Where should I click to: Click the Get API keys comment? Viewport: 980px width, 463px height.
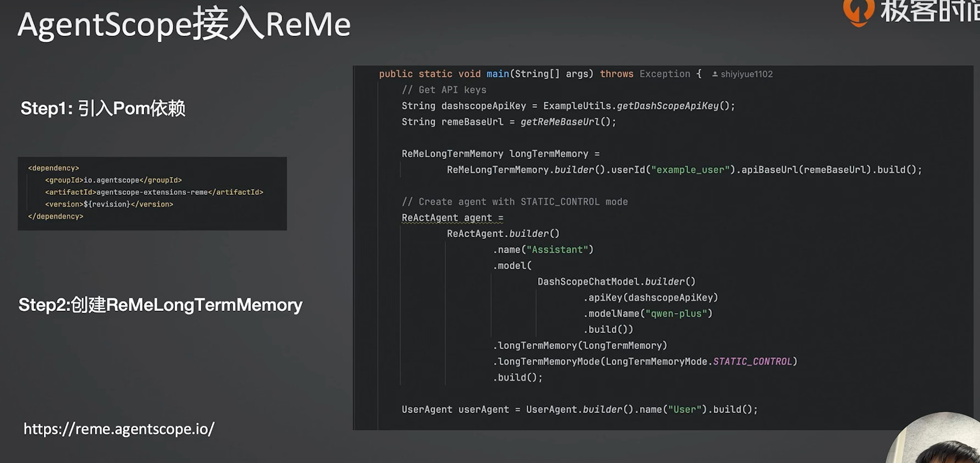tap(444, 90)
